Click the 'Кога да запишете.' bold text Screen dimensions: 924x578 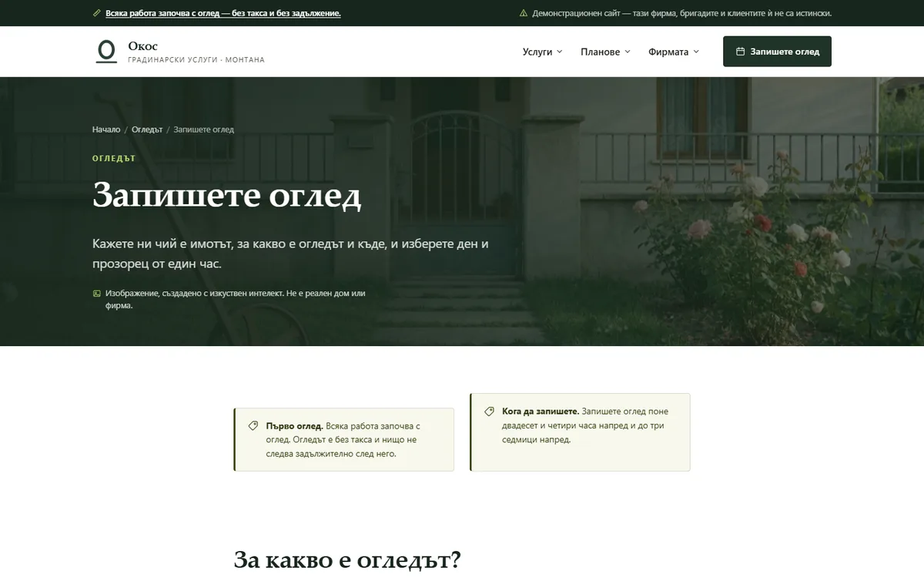click(541, 412)
